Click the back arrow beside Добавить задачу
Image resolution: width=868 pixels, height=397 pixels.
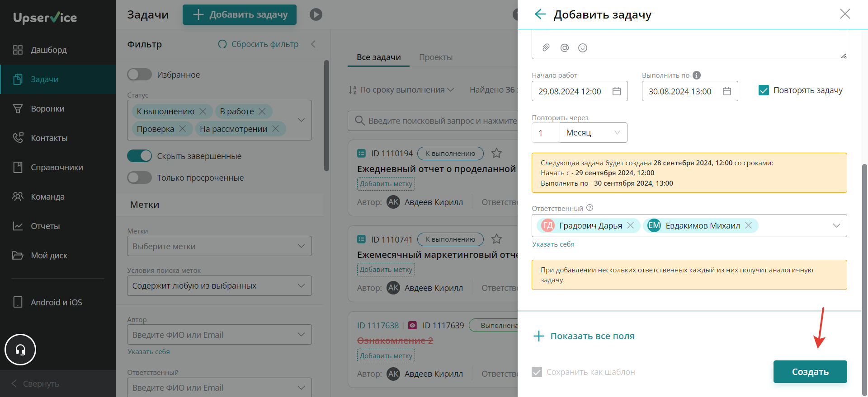(540, 14)
